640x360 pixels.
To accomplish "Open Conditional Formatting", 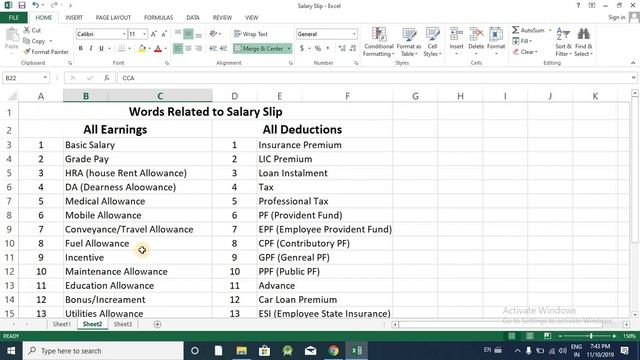I will 379,42.
